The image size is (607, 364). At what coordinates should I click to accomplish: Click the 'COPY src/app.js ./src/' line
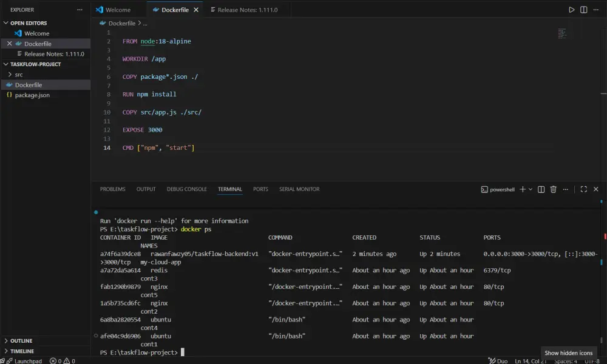pyautogui.click(x=162, y=112)
